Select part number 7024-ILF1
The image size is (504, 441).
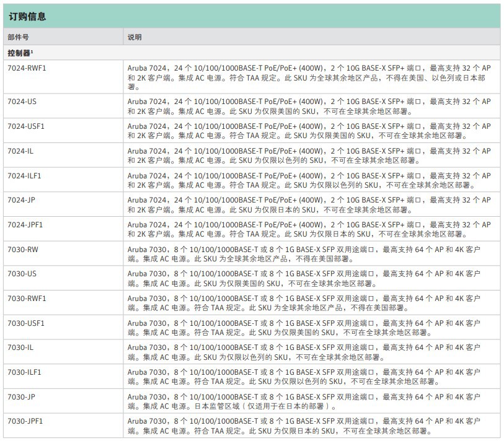24,176
